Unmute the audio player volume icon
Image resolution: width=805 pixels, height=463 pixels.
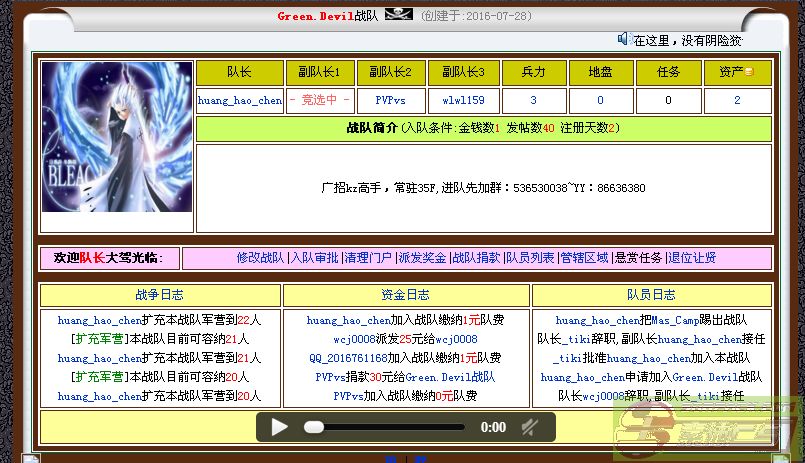pyautogui.click(x=530, y=427)
